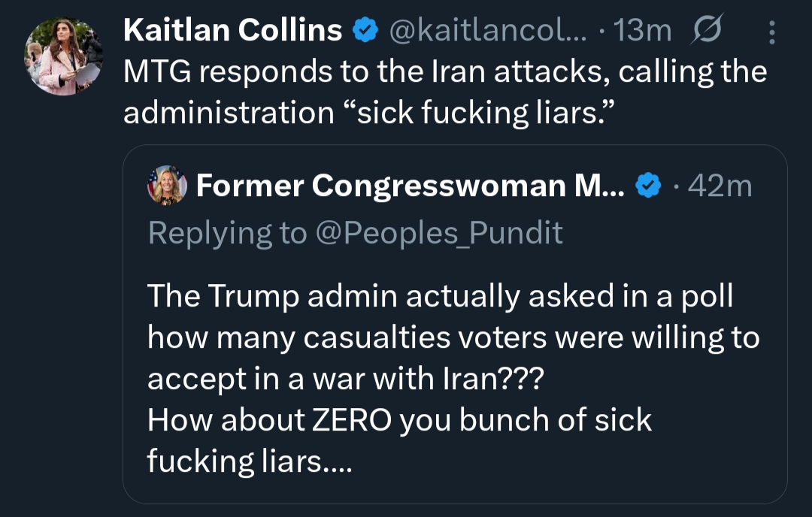Tap the slashed-circle Grok icon
Screen dimensions: 812x517
pos(706,31)
